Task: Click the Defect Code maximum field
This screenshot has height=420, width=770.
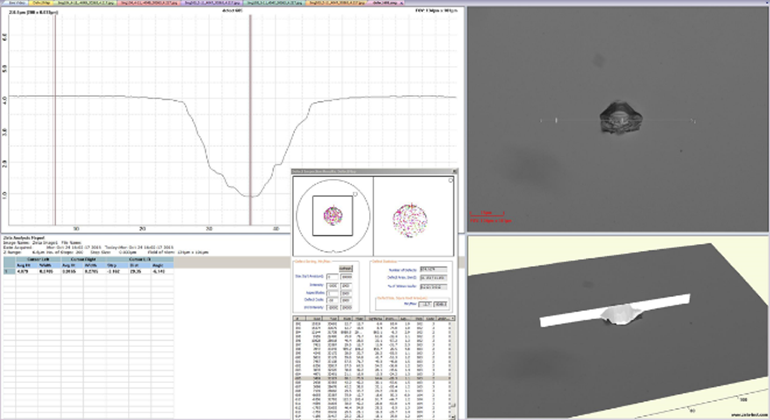Action: tap(346, 300)
